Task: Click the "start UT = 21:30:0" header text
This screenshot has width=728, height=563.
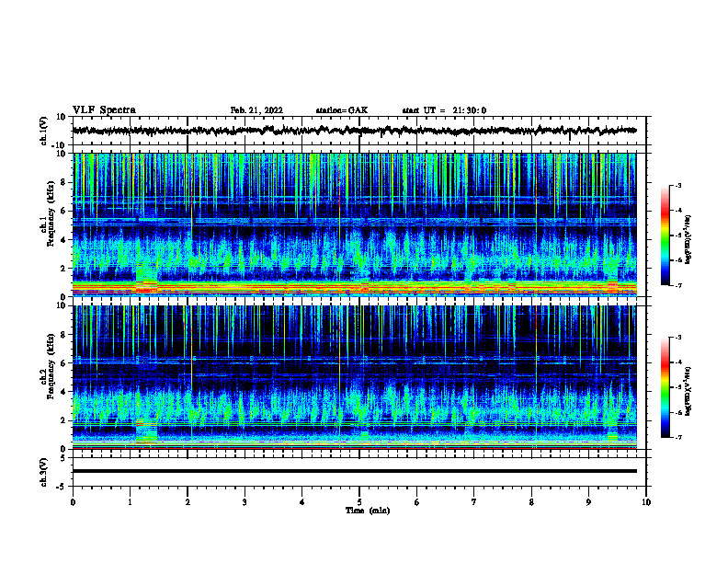Action: click(444, 110)
